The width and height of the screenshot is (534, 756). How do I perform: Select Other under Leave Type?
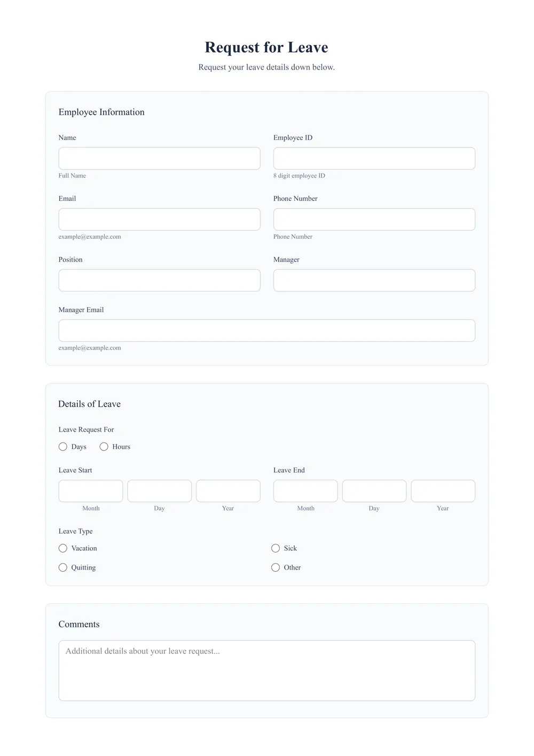pyautogui.click(x=276, y=567)
